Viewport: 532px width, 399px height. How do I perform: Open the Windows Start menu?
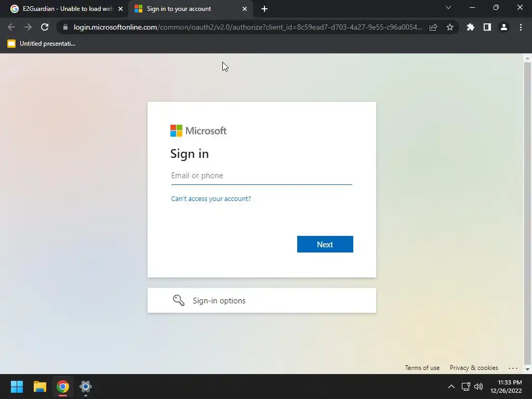17,387
